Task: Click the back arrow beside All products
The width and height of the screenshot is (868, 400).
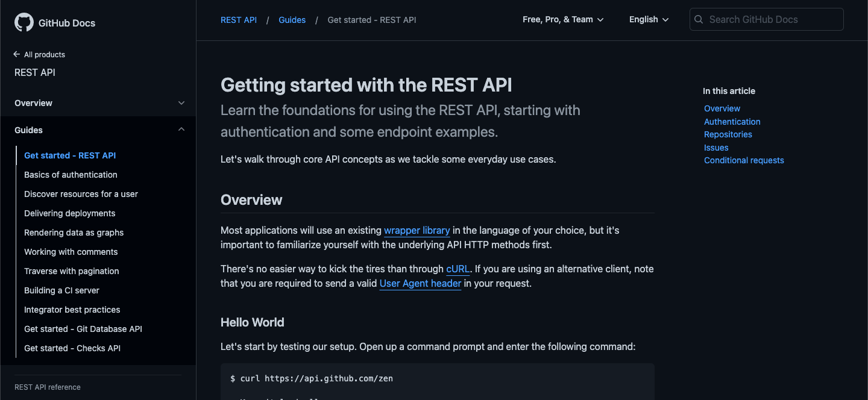Action: pyautogui.click(x=17, y=54)
